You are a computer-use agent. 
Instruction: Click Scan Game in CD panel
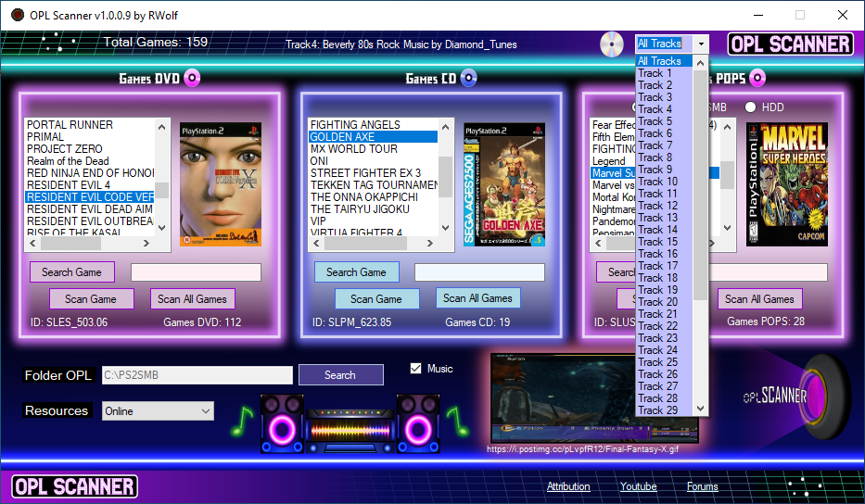tap(376, 299)
